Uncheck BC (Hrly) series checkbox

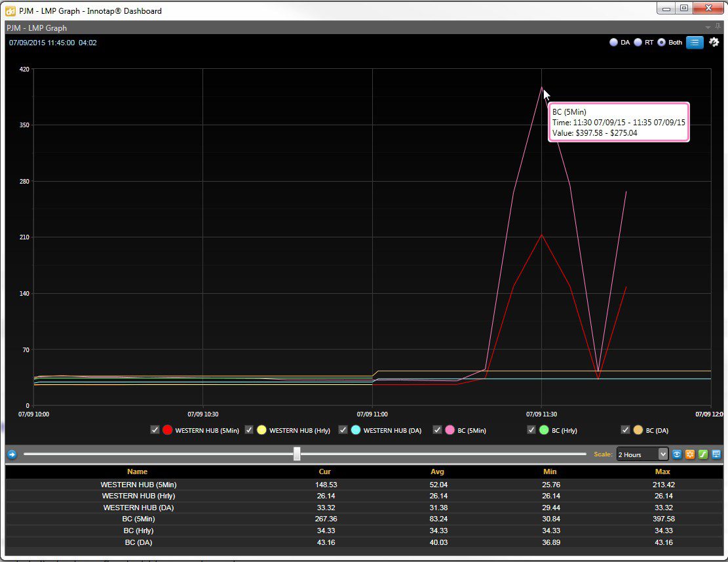pyautogui.click(x=531, y=430)
